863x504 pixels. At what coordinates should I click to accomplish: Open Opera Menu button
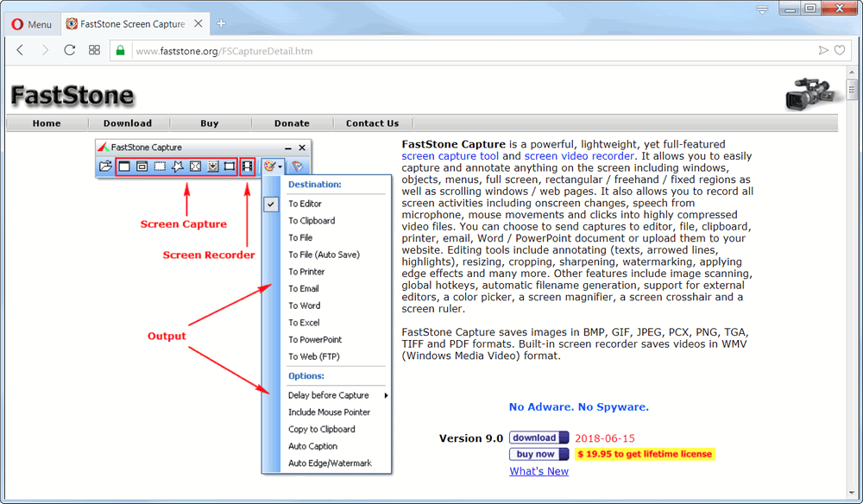(x=32, y=24)
